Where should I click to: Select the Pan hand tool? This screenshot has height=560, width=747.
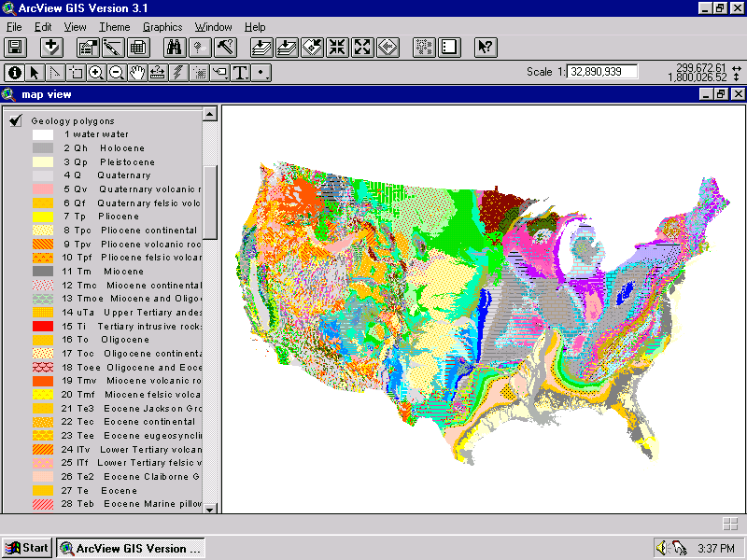pos(137,72)
